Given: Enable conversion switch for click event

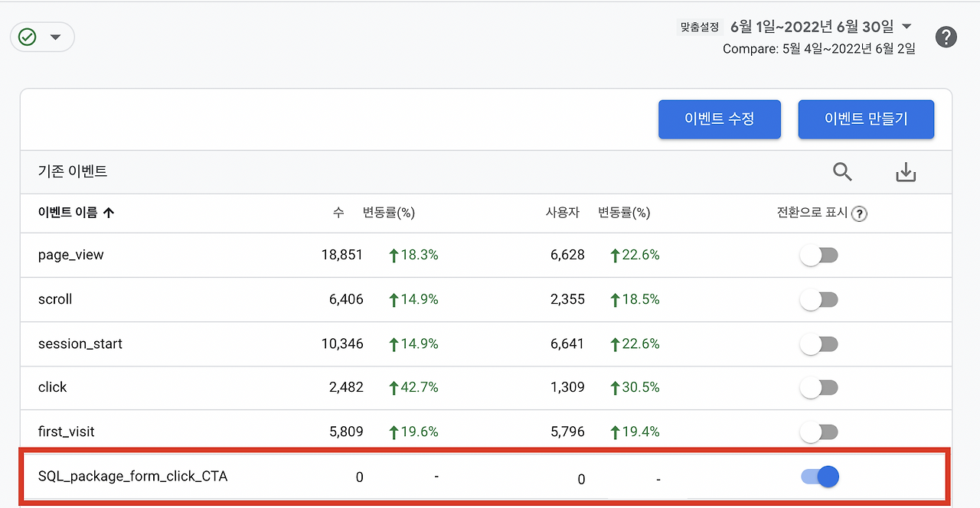Looking at the screenshot, I should [820, 388].
